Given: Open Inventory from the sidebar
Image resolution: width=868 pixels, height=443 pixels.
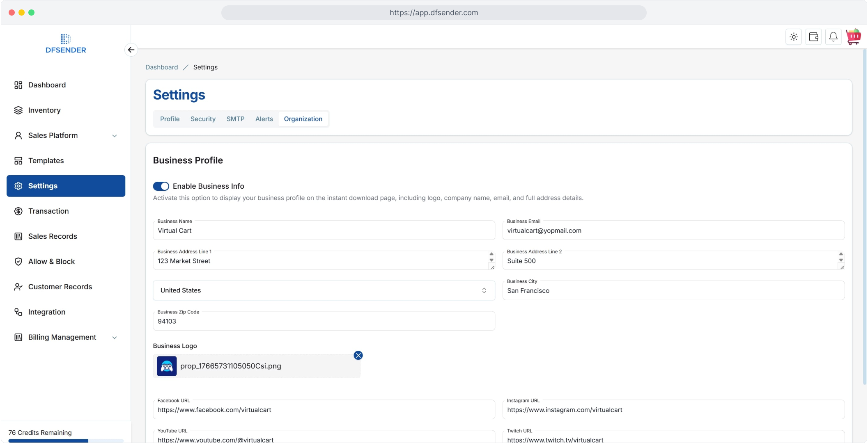Looking at the screenshot, I should (44, 110).
